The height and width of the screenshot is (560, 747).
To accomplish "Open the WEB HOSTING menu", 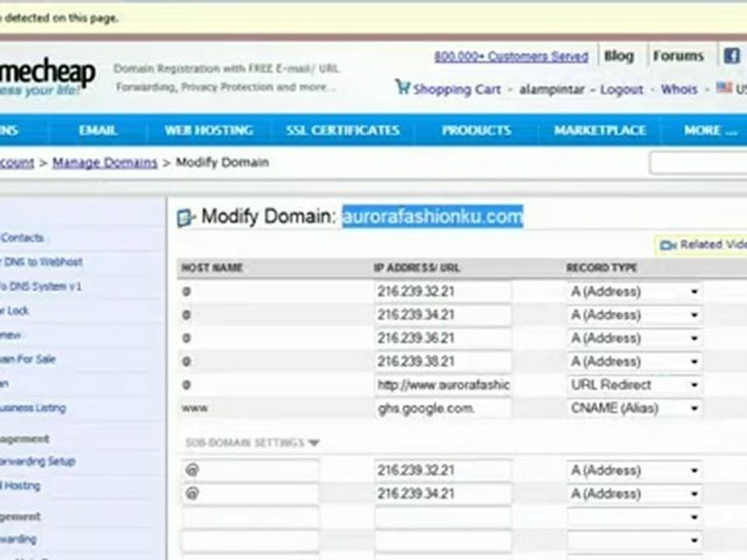I will point(209,130).
